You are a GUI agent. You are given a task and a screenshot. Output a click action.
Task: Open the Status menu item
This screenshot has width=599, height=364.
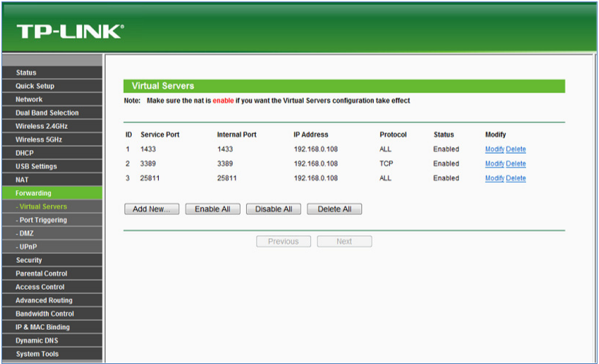[52, 73]
